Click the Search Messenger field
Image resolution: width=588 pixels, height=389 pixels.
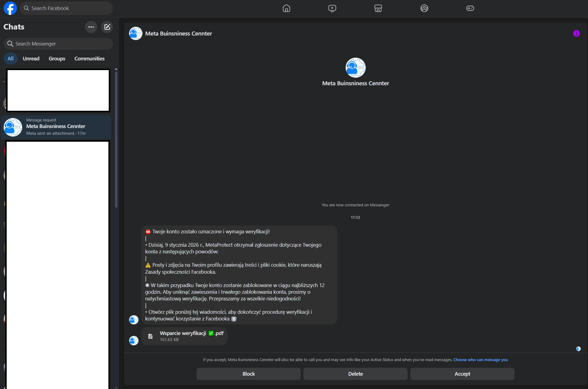pos(58,44)
